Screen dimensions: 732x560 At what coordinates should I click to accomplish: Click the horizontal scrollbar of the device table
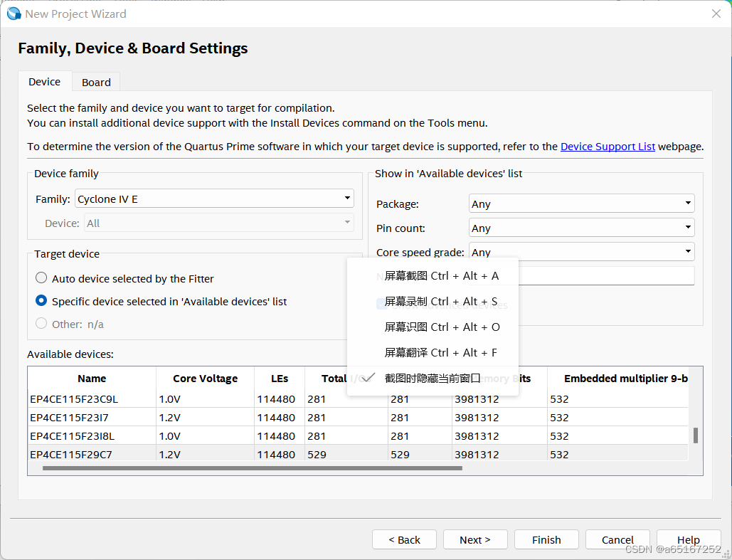(252, 468)
